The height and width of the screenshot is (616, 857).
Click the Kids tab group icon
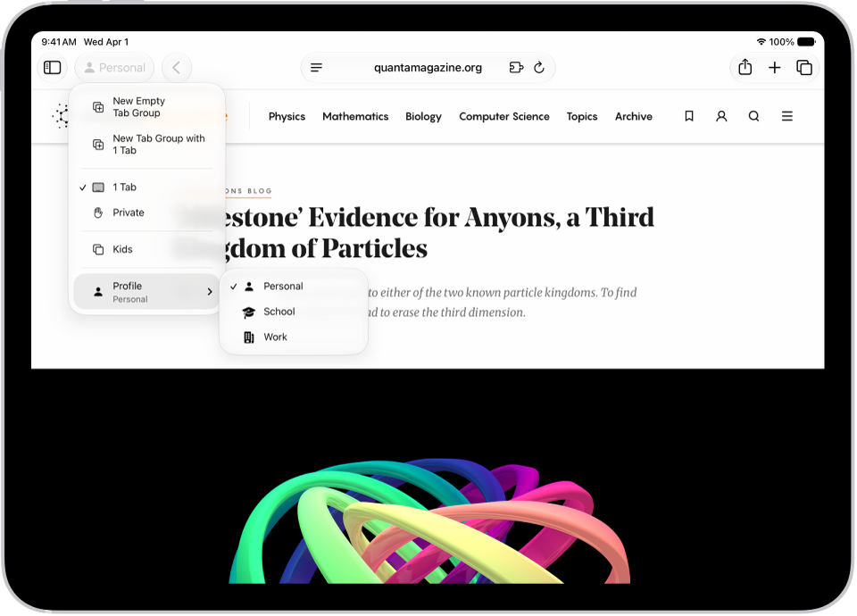[98, 249]
